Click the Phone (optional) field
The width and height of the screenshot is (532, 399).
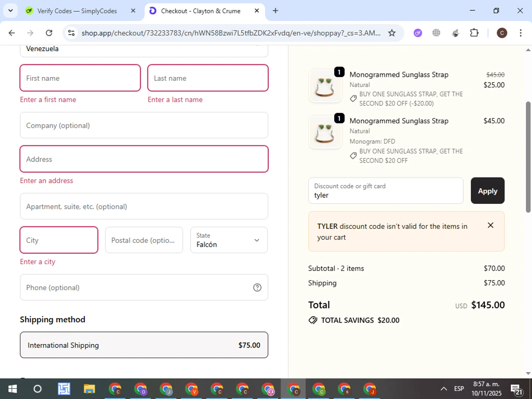[x=144, y=287]
